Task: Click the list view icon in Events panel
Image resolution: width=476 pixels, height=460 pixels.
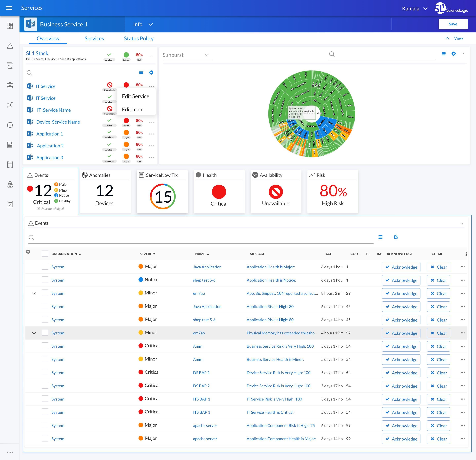Action: point(380,237)
